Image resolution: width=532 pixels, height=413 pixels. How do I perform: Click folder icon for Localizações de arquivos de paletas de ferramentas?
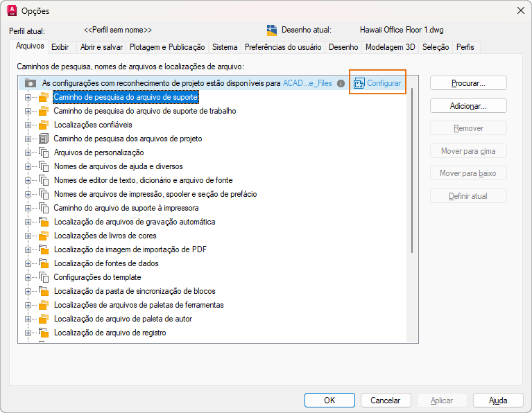tap(44, 305)
